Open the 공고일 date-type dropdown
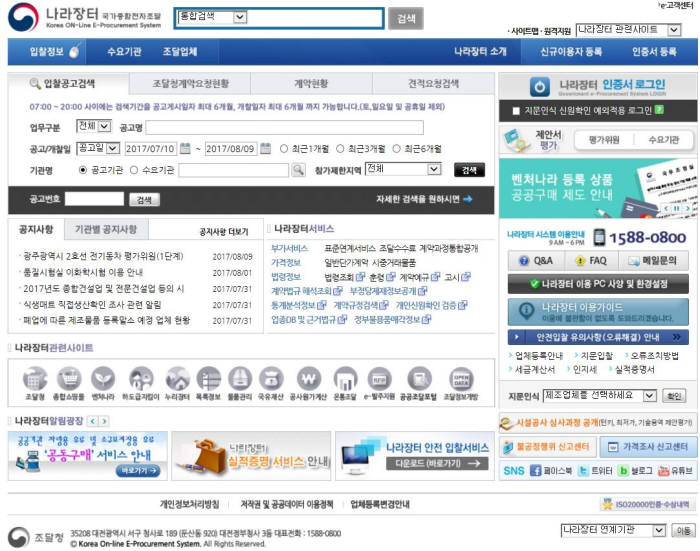Viewport: 700px width, 551px height. click(98, 148)
